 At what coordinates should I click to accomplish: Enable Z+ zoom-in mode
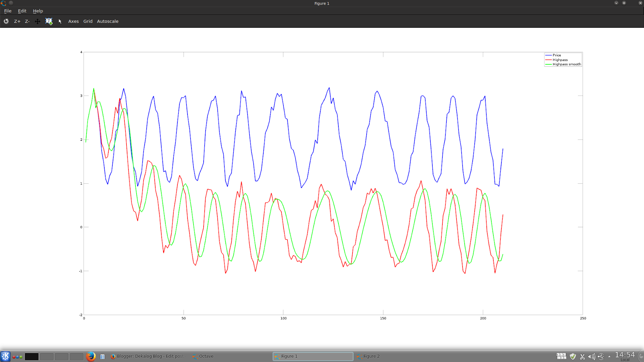[x=17, y=21]
